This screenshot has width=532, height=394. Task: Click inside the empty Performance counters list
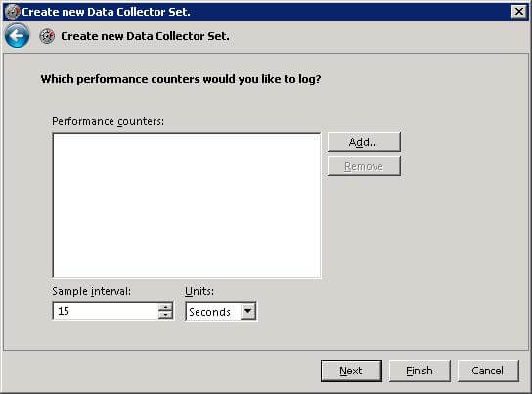[x=187, y=205]
